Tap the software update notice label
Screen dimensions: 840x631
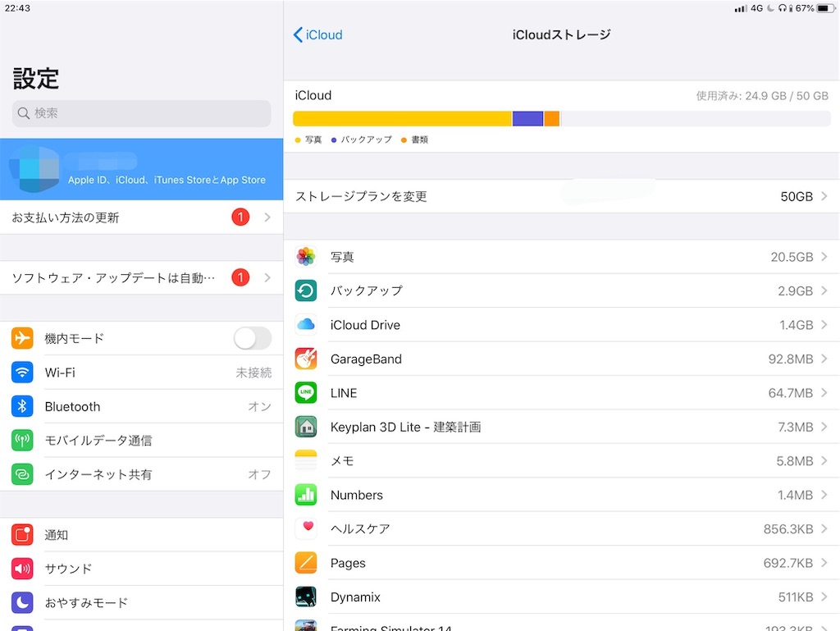113,278
